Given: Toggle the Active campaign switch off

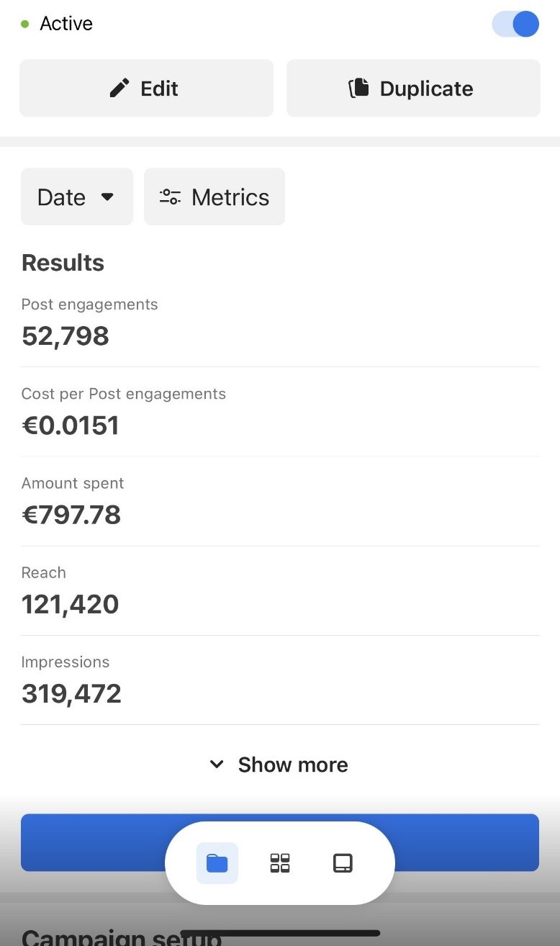Looking at the screenshot, I should point(515,24).
